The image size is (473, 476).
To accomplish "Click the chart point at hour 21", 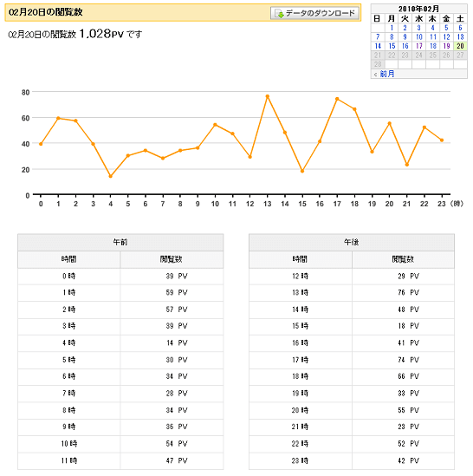I will tap(407, 165).
